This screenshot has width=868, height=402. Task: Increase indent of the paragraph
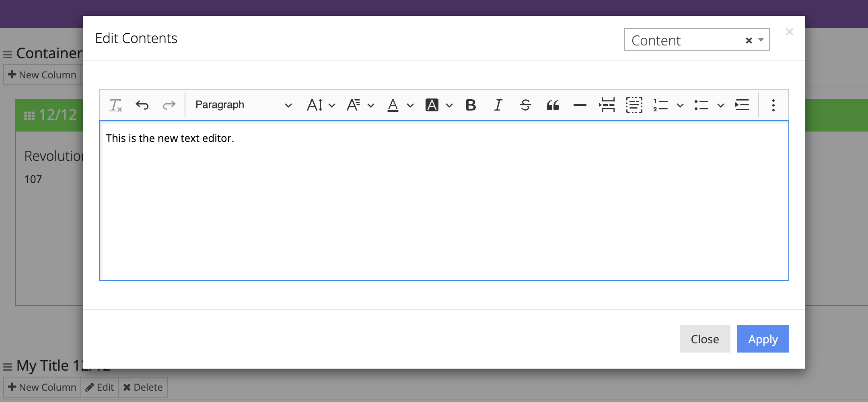tap(742, 105)
